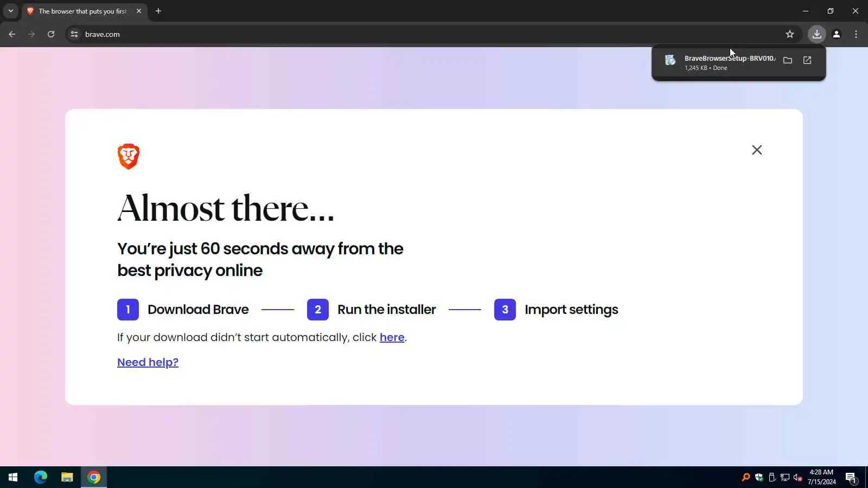868x488 pixels.
Task: Restore down the Chrome window
Action: click(831, 11)
